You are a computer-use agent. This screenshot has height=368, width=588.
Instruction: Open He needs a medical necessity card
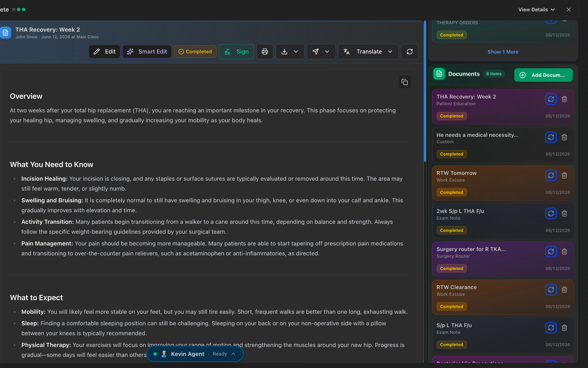point(503,145)
